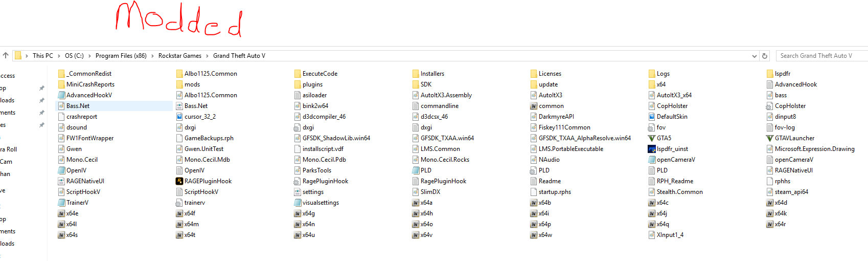Image resolution: width=868 pixels, height=261 pixels.
Task: Expand the chevron after Program Files (x86)
Action: [152, 56]
